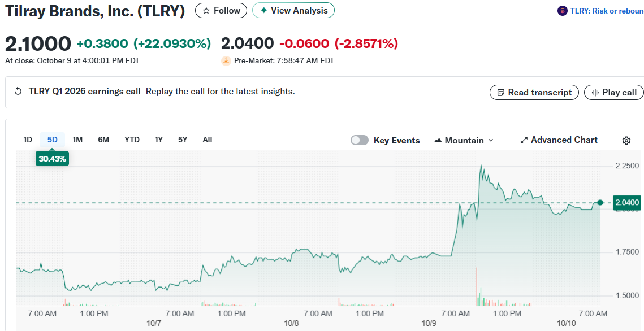The height and width of the screenshot is (331, 644).
Task: Select the 6M time range
Action: pyautogui.click(x=103, y=140)
